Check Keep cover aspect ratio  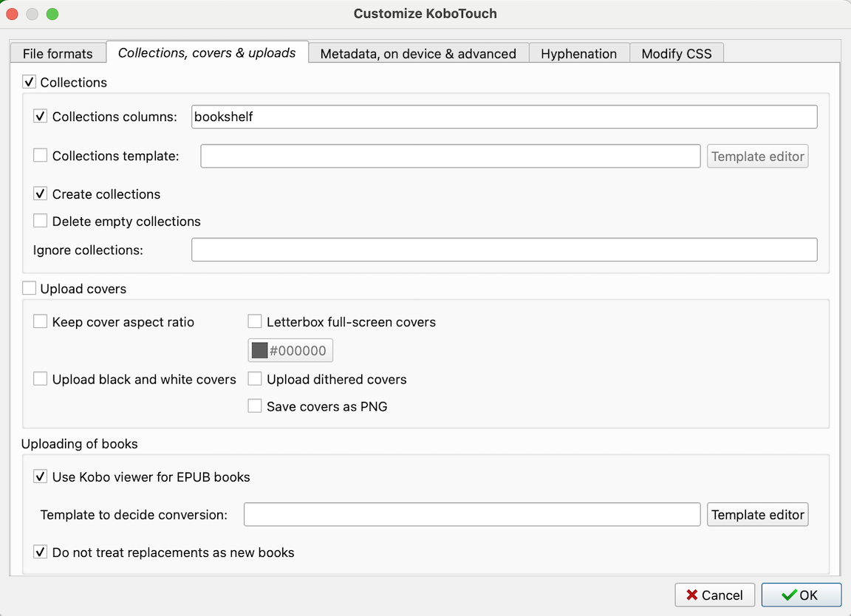click(x=41, y=322)
